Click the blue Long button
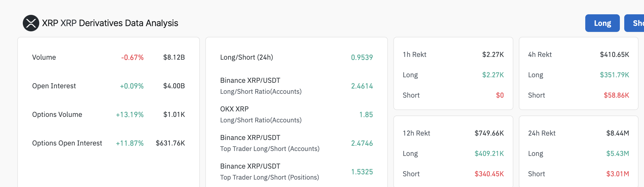This screenshot has width=644, height=187. point(602,23)
